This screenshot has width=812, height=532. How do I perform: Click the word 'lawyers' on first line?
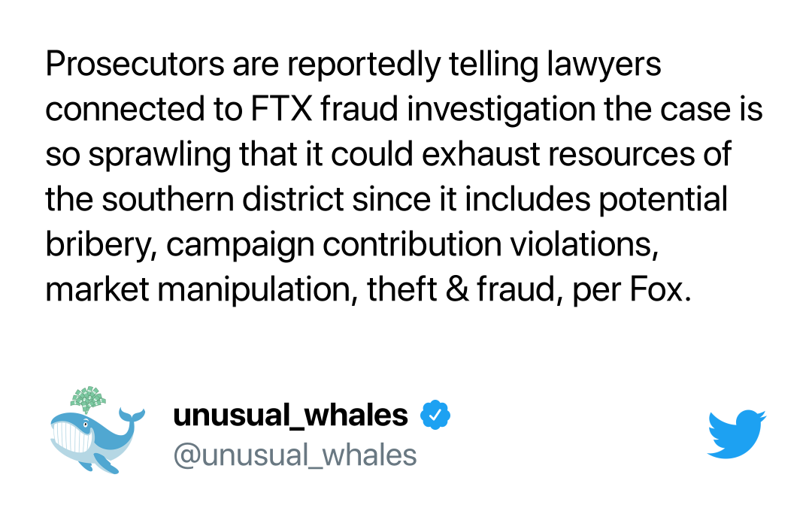point(604,65)
